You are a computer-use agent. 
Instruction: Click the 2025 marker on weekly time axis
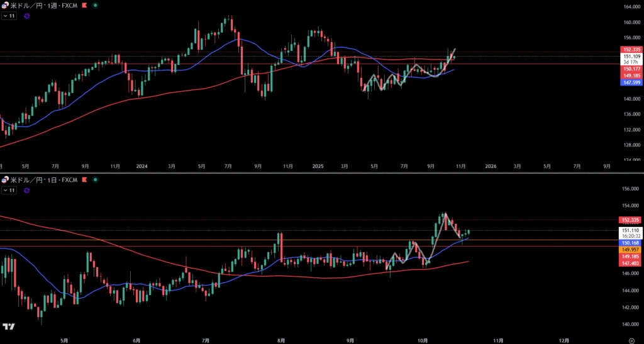click(318, 166)
